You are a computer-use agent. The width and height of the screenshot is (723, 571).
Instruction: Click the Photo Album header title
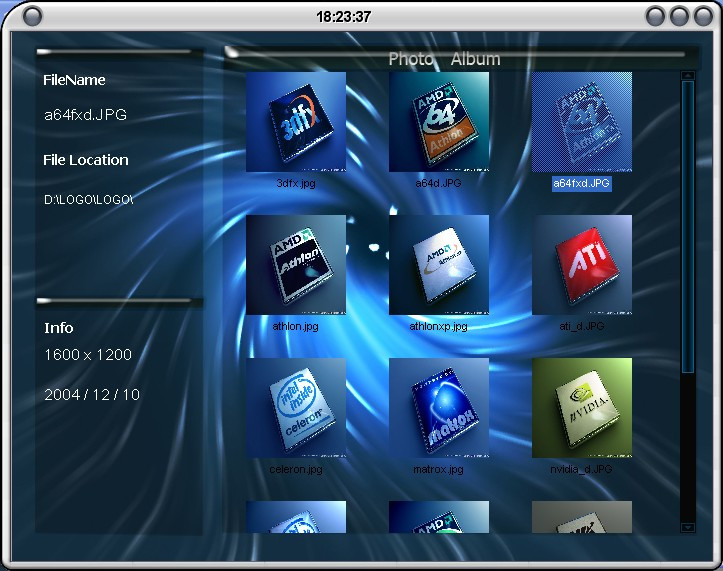point(444,59)
